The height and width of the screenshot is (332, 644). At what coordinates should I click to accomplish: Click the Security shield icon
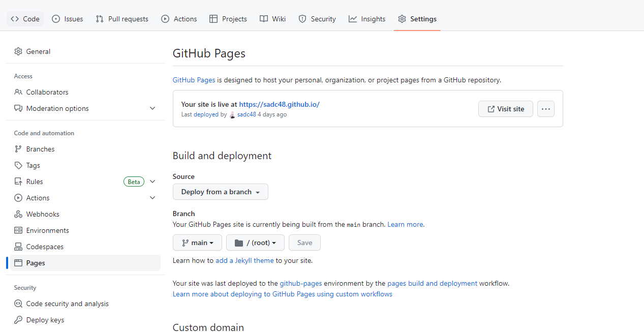(302, 19)
